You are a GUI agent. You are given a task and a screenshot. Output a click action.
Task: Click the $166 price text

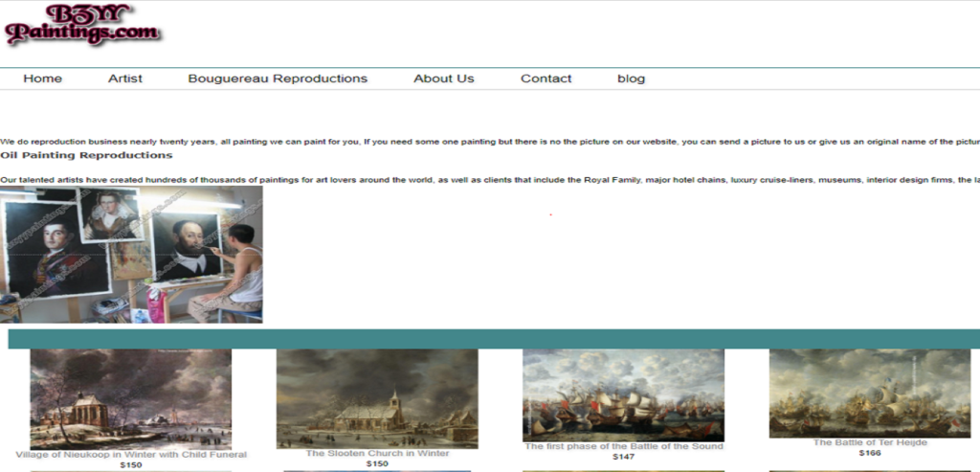coord(870,453)
